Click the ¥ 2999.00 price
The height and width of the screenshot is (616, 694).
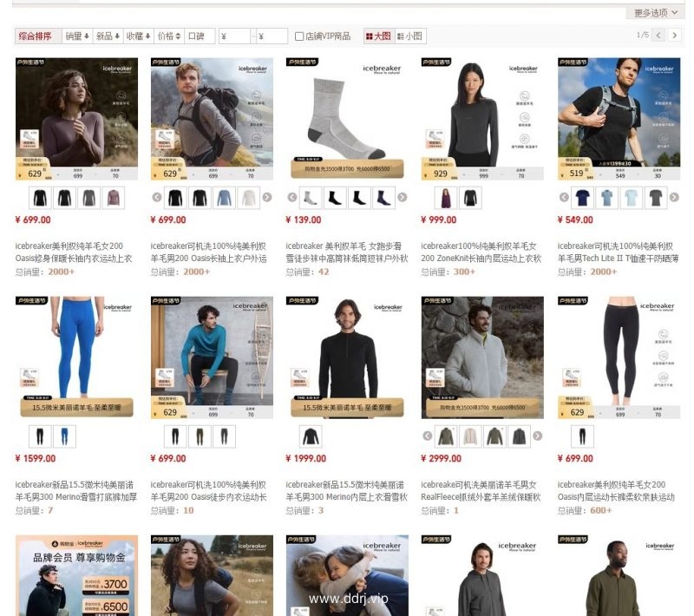[442, 458]
